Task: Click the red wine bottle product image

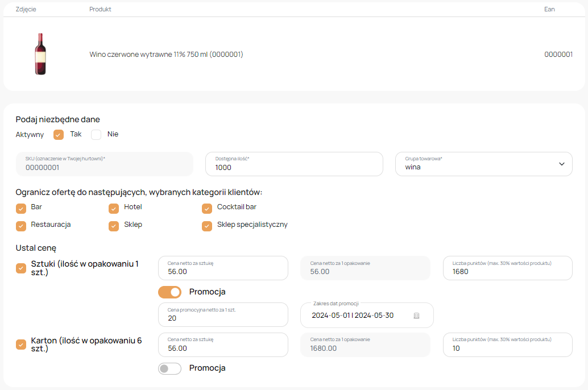Action: click(40, 54)
